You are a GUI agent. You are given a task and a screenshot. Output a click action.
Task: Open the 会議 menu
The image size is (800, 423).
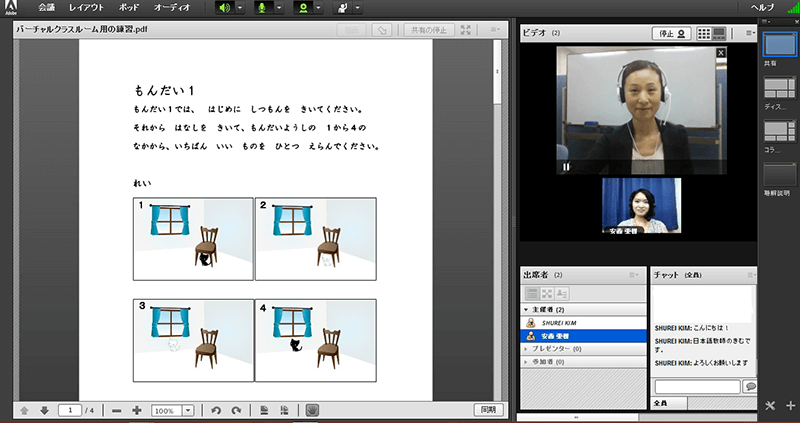coord(46,7)
